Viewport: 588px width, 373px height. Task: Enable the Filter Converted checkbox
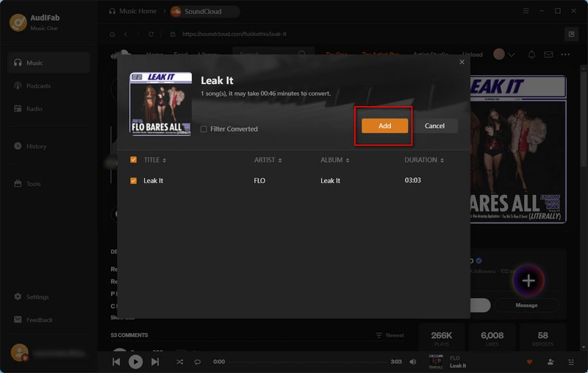(204, 129)
